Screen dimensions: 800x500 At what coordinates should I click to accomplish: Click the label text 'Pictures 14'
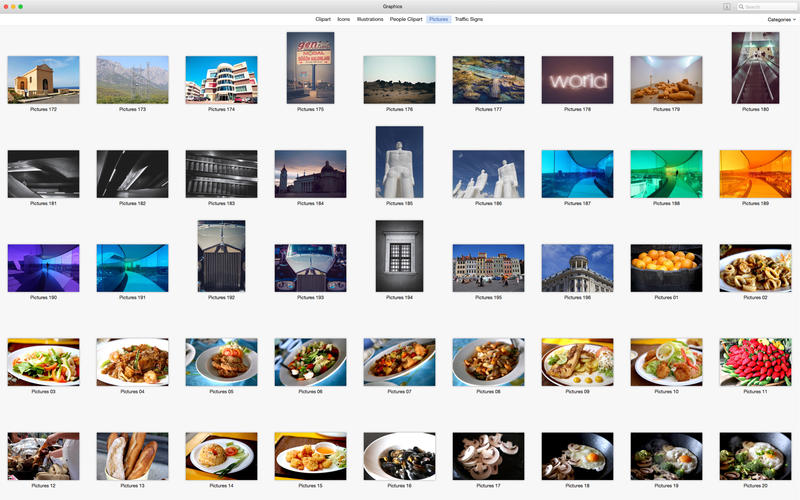point(221,486)
